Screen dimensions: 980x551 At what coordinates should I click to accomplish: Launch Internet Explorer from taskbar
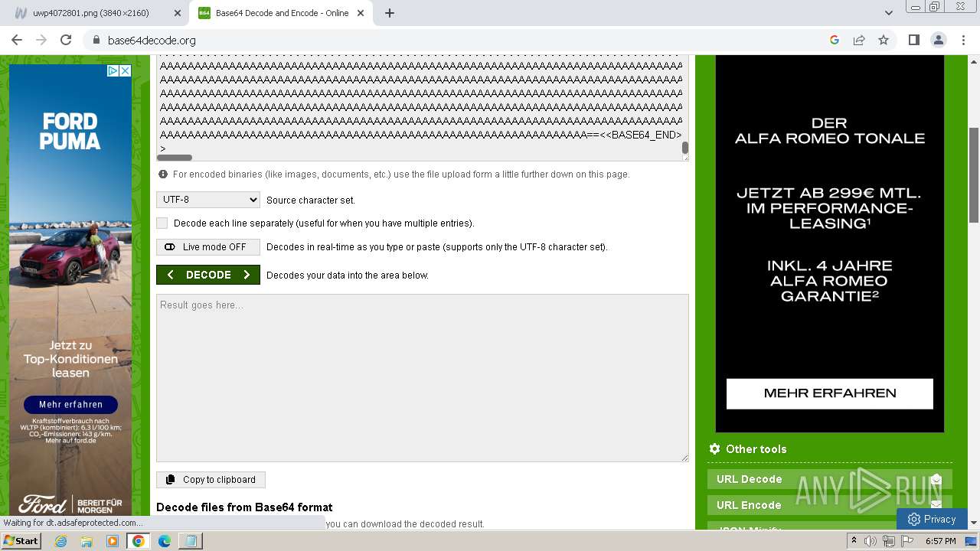pyautogui.click(x=61, y=541)
